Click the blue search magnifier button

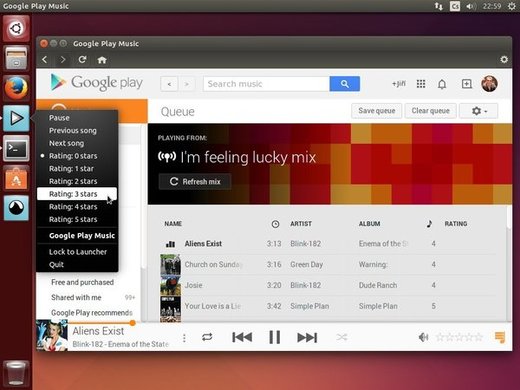coord(345,84)
